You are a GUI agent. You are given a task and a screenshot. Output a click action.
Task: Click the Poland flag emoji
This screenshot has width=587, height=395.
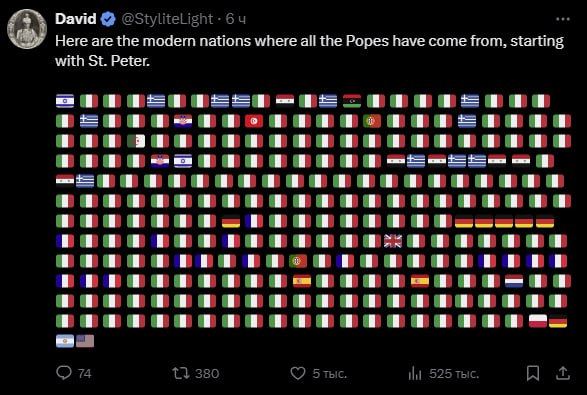point(538,321)
